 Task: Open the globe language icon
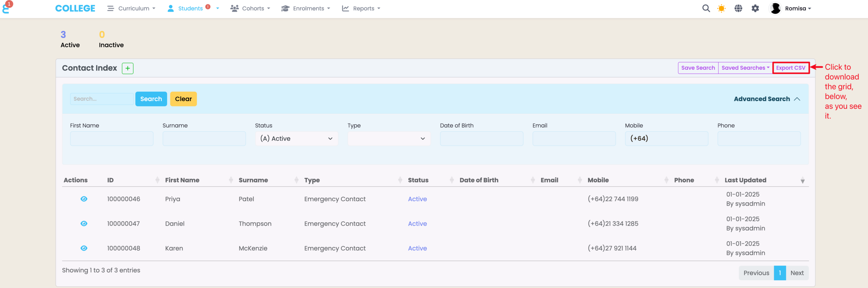738,8
